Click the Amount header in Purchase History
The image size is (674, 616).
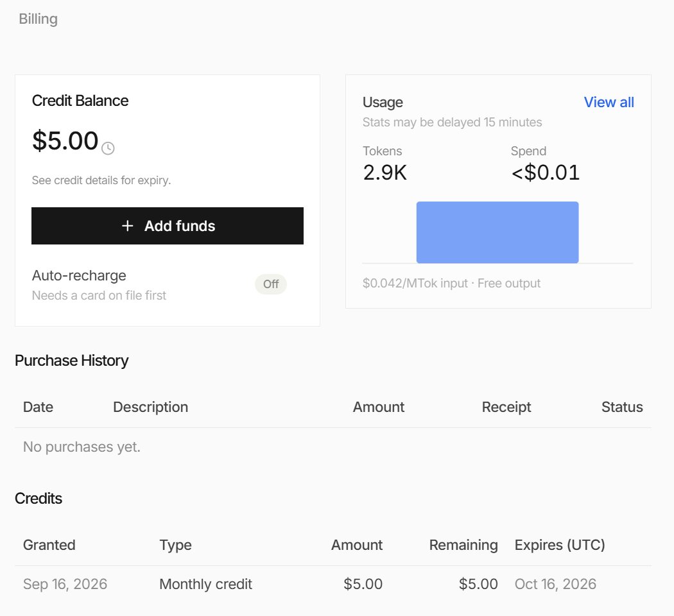(379, 407)
